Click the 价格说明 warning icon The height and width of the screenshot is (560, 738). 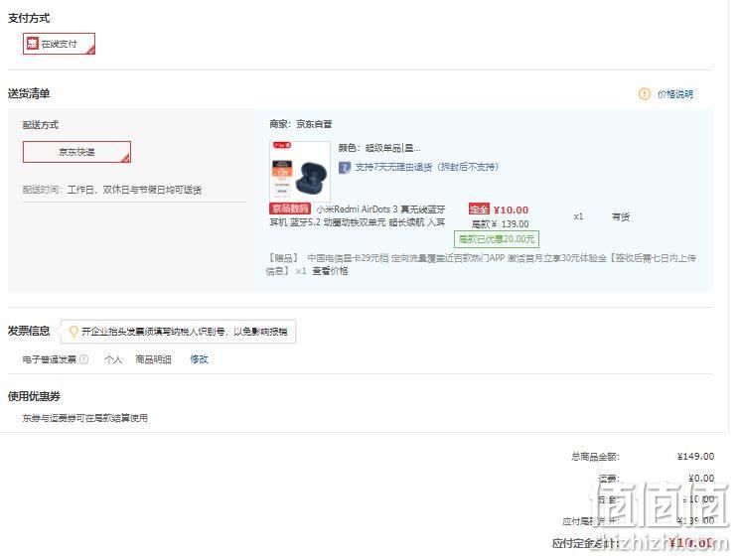click(645, 94)
